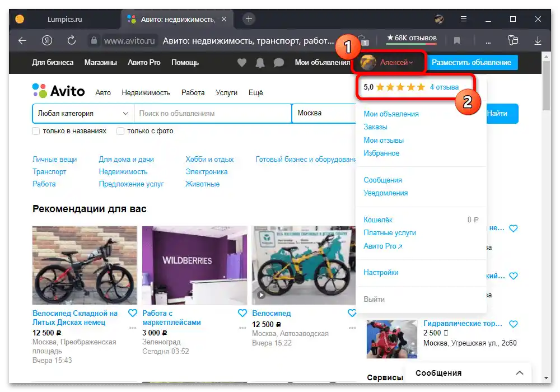The image size is (560, 392).
Task: Choose Заказы in account dropdown
Action: pos(375,127)
